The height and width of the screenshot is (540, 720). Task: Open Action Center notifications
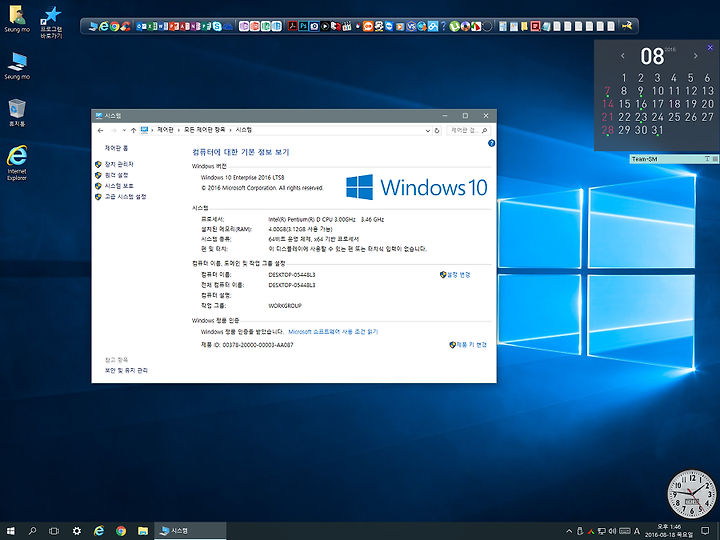(x=705, y=531)
